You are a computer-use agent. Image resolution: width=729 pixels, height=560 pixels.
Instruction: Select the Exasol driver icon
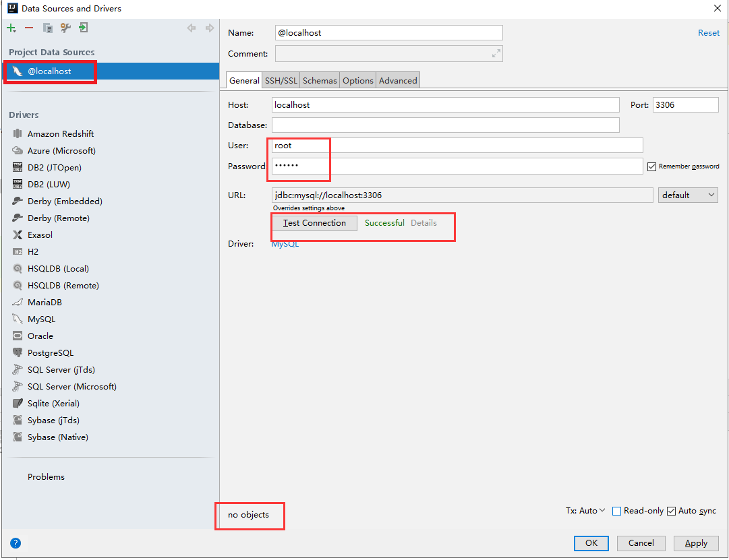tap(18, 235)
